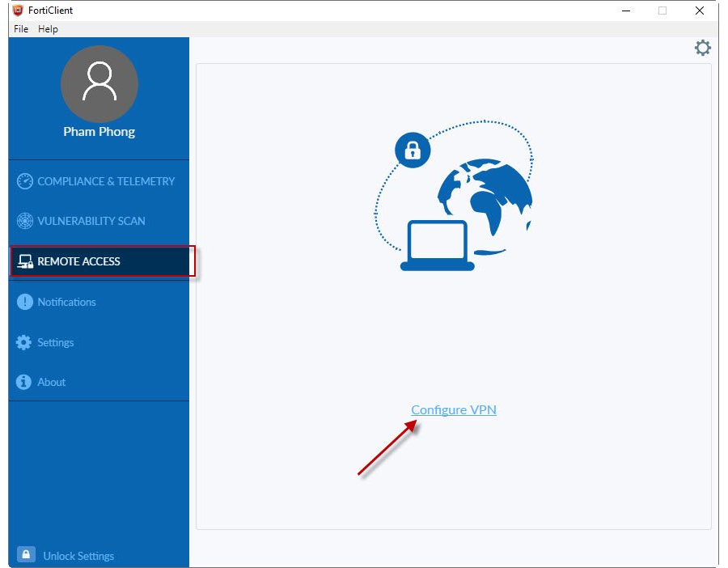Switch to the Vulnerability Scan label
Viewport: 728px width, 568px height.
(91, 221)
